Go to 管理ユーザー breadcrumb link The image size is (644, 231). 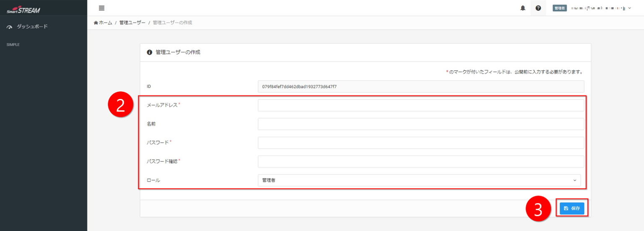pyautogui.click(x=132, y=23)
